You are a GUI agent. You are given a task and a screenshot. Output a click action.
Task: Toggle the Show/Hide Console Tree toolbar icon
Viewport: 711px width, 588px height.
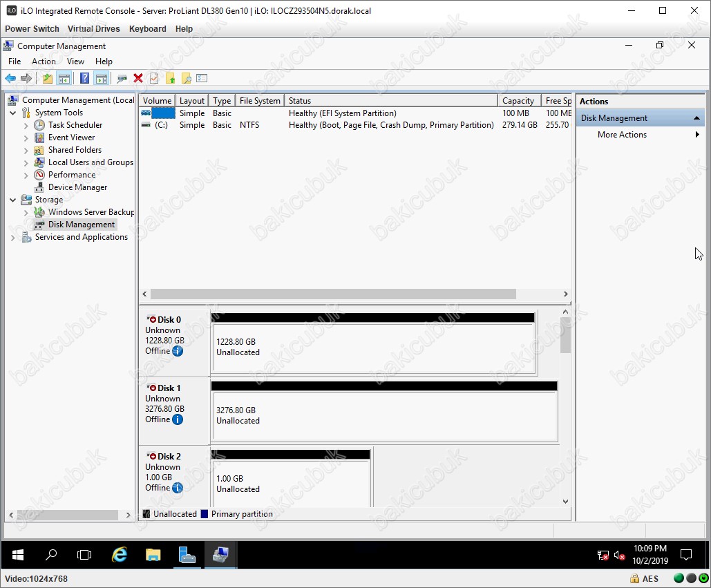(x=64, y=79)
